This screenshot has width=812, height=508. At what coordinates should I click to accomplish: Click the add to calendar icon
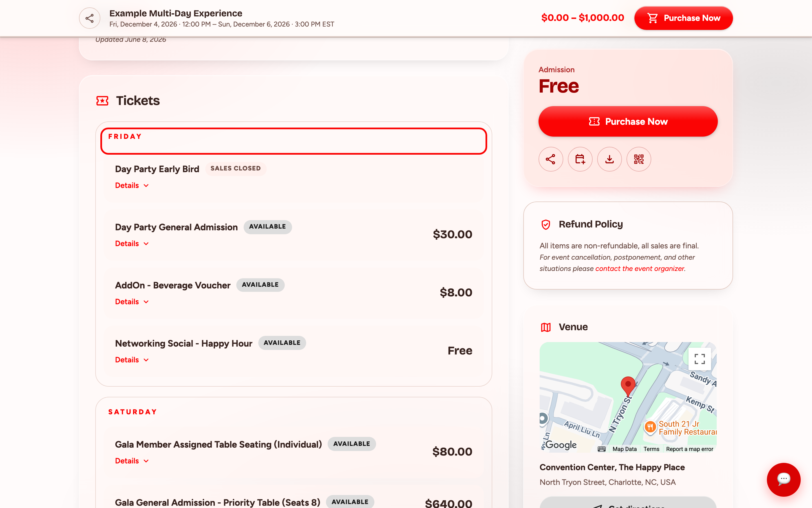point(580,159)
